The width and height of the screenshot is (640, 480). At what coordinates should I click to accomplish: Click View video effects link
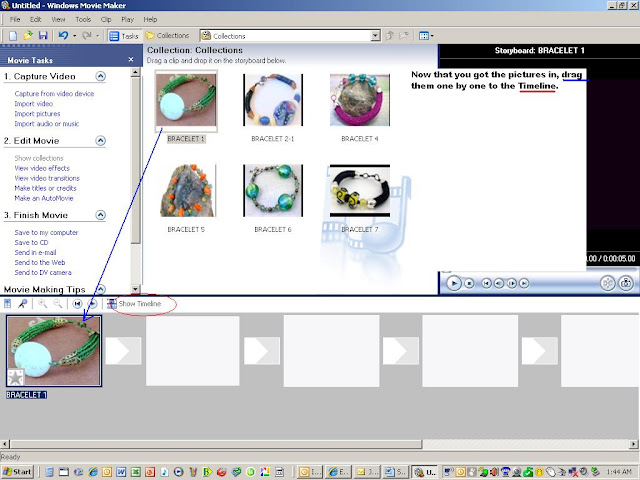click(42, 168)
